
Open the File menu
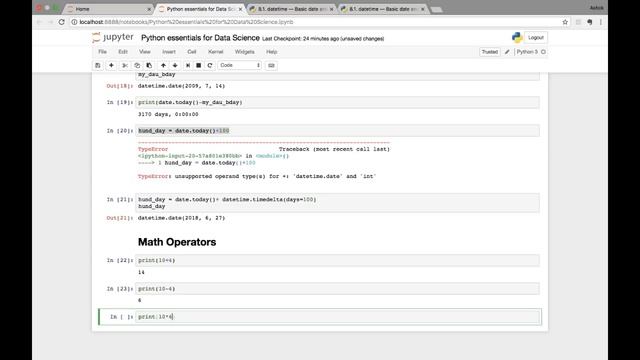(x=102, y=52)
